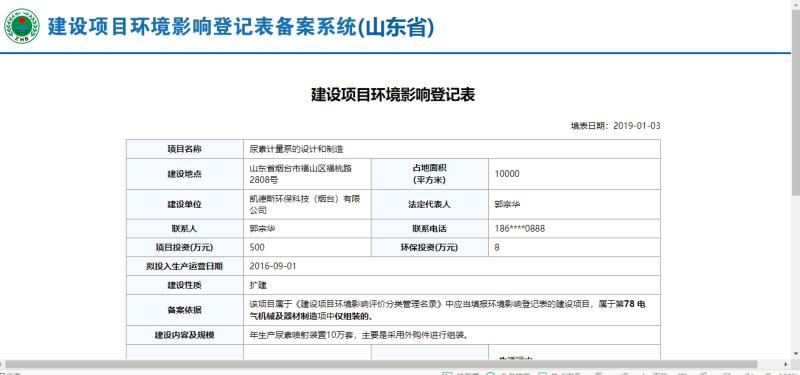800x375 pixels.
Task: Select the project name 尿素计量泵的设计和制造
Action: (x=296, y=149)
